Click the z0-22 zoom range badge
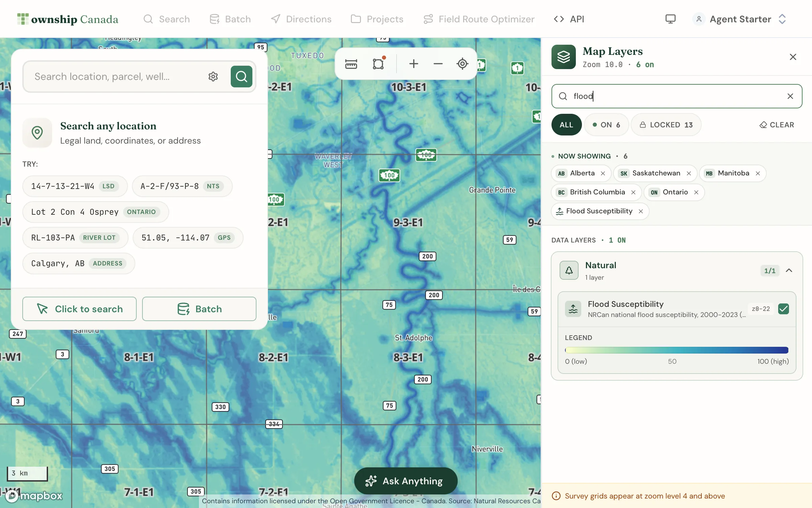 (x=761, y=309)
